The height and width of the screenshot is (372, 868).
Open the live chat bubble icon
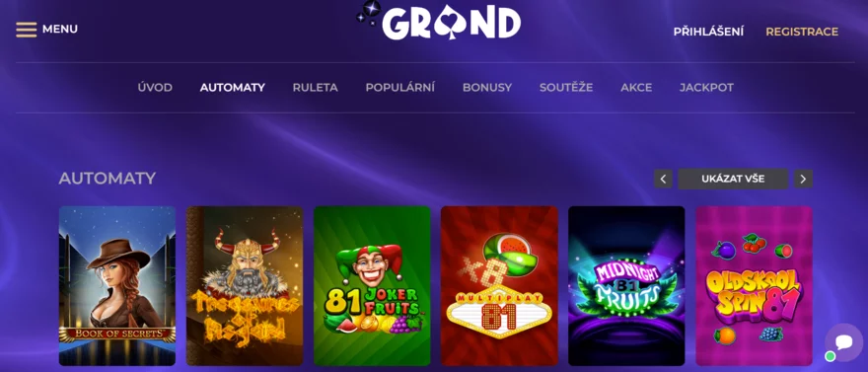[x=843, y=342]
